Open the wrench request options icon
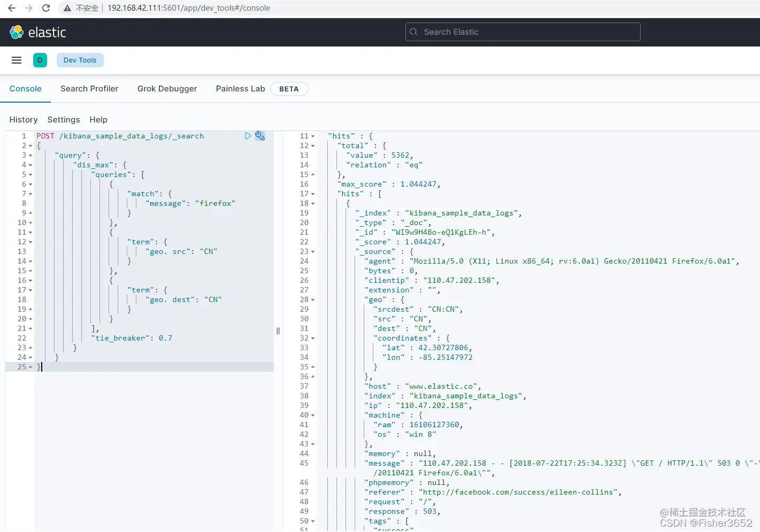The width and height of the screenshot is (760, 532). pos(260,136)
